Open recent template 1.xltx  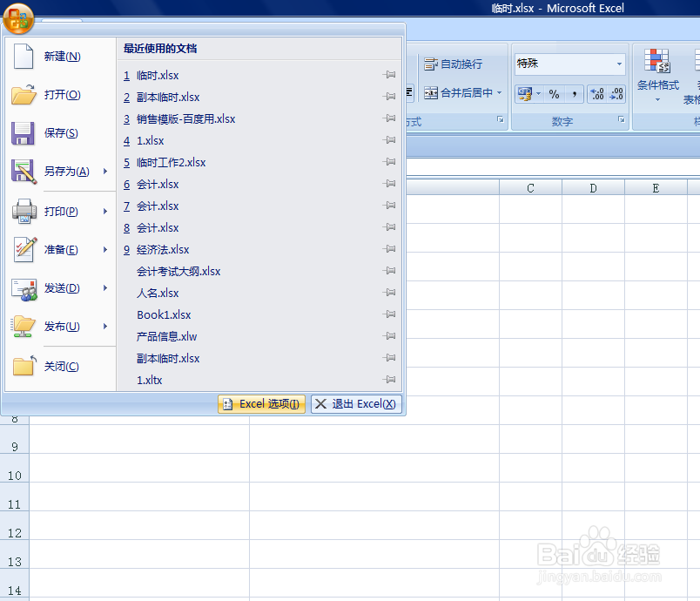pos(149,381)
